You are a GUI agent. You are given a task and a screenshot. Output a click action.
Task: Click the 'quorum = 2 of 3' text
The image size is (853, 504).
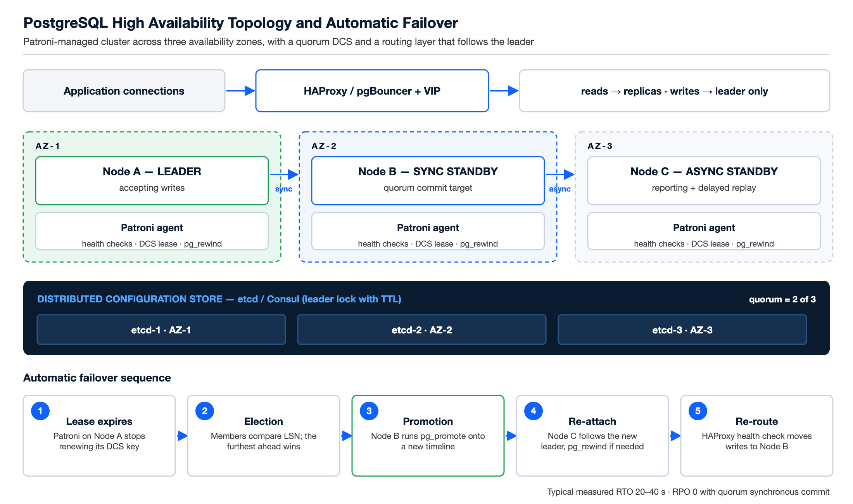[x=782, y=299]
